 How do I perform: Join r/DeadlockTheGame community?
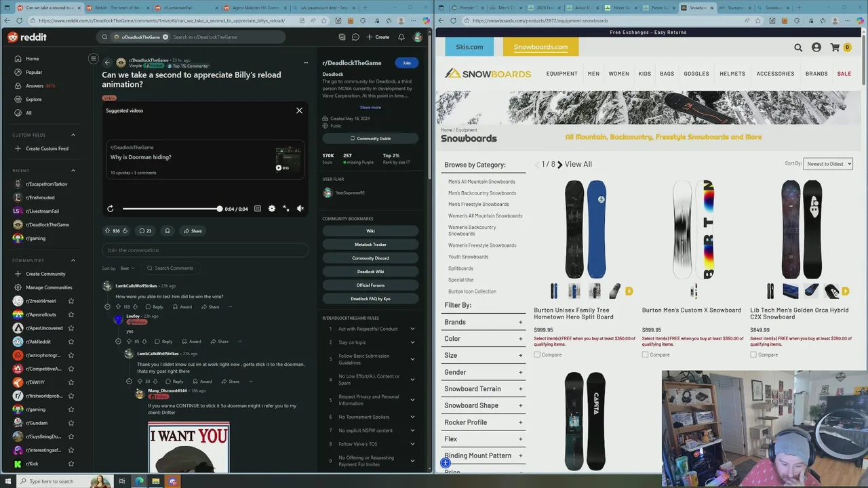(x=407, y=63)
